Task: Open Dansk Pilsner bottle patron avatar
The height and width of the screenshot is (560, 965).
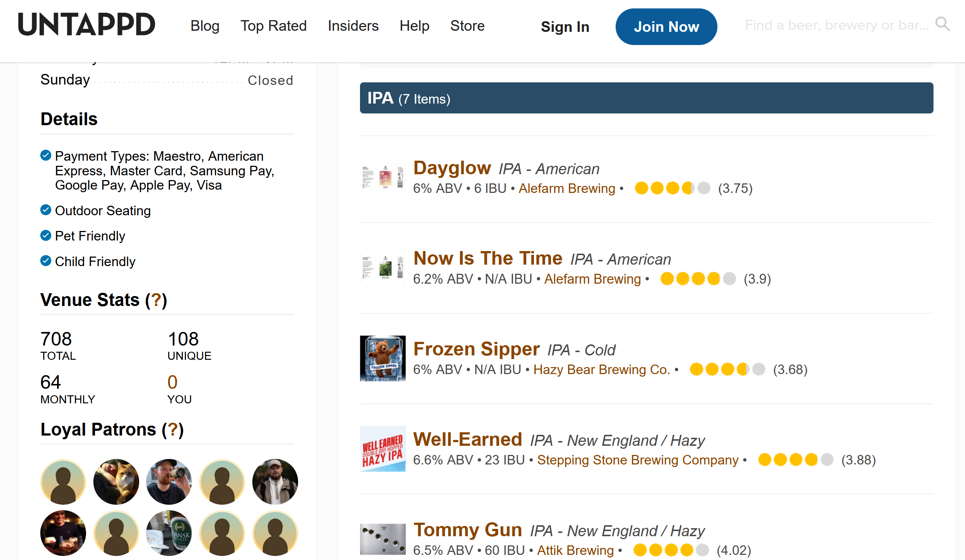Action: 169,533
